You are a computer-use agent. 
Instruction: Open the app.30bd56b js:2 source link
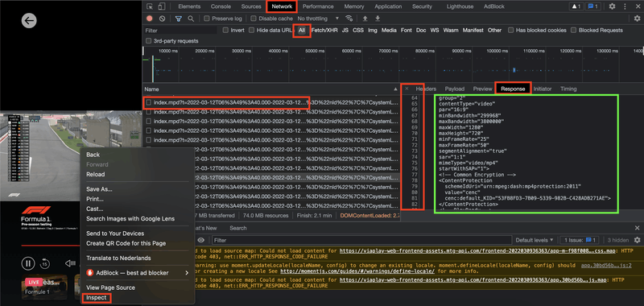(606, 266)
